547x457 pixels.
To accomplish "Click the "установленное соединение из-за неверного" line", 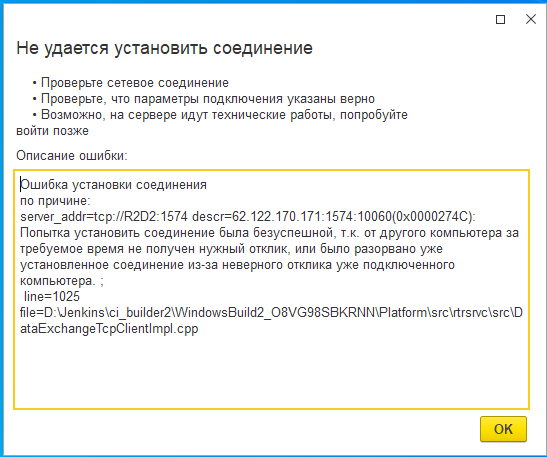I will [x=237, y=265].
